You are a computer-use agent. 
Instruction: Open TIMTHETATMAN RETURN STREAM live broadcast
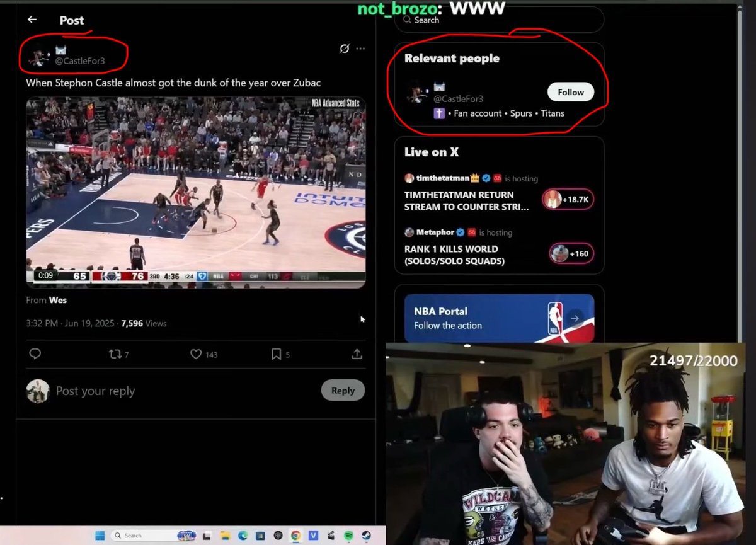pyautogui.click(x=467, y=201)
